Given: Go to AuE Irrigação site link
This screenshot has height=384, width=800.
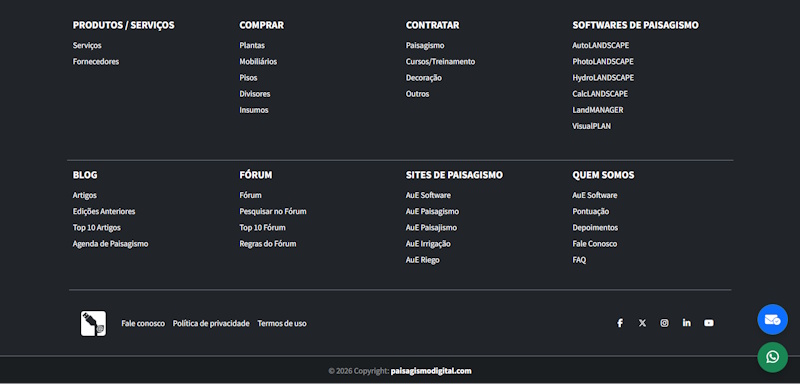Looking at the screenshot, I should 428,244.
